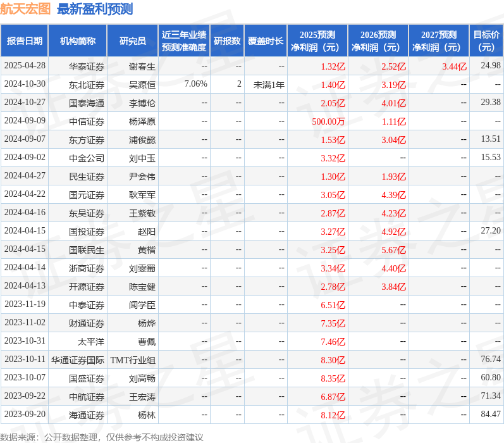Screen dimensions: 504x443
Task: Click the target price 13.51
Action: click(491, 139)
